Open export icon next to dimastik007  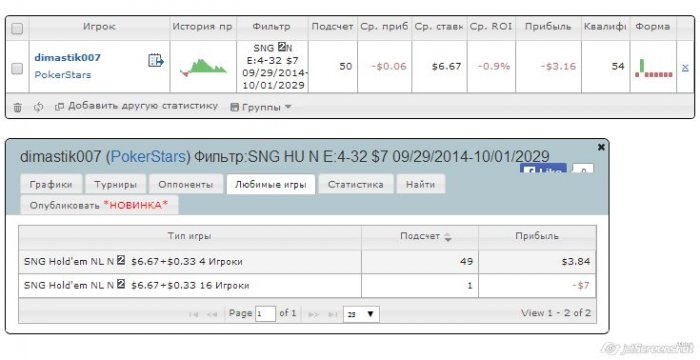click(156, 60)
